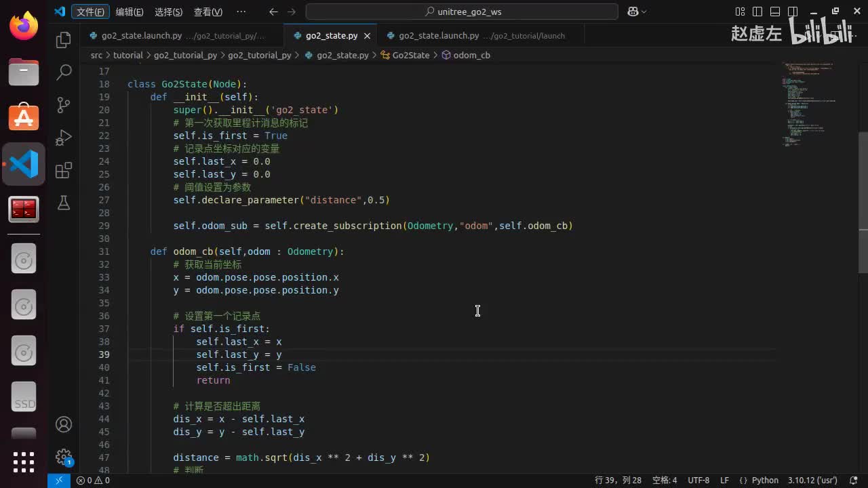Open the 文件(F) menu
This screenshot has height=488, width=868.
[90, 12]
